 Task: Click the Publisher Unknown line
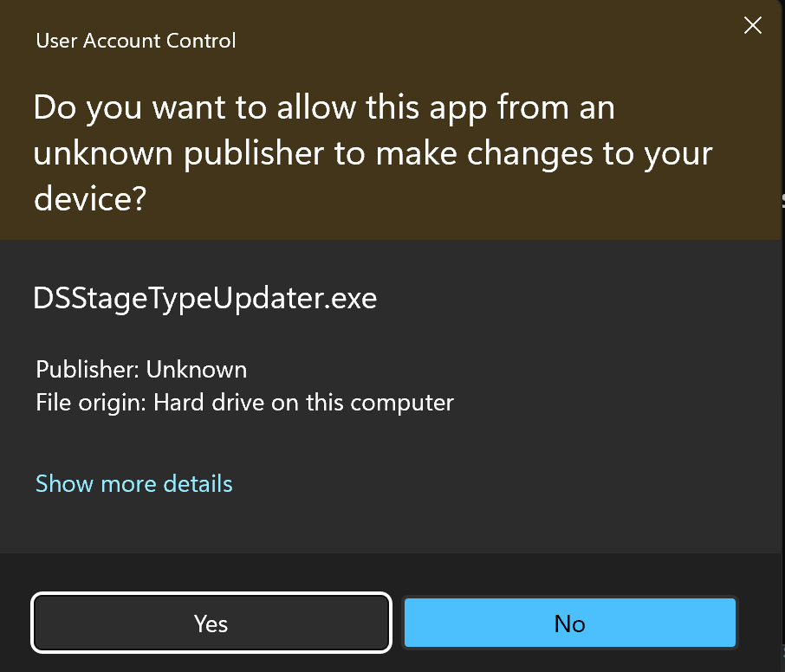click(x=141, y=369)
